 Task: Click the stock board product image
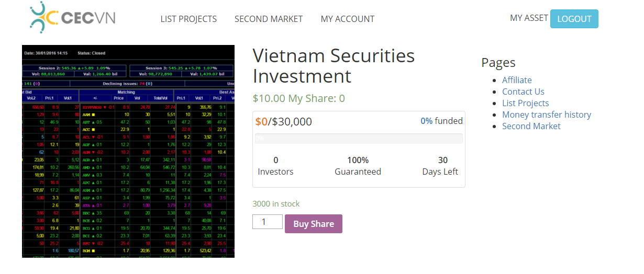click(x=128, y=151)
